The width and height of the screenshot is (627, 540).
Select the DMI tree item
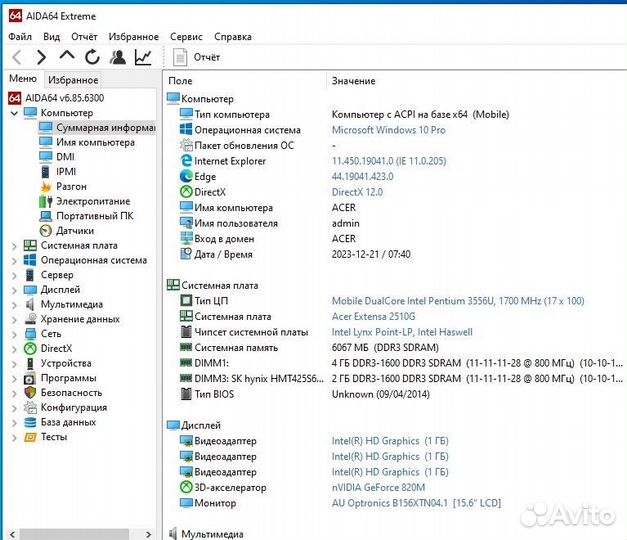(x=57, y=157)
